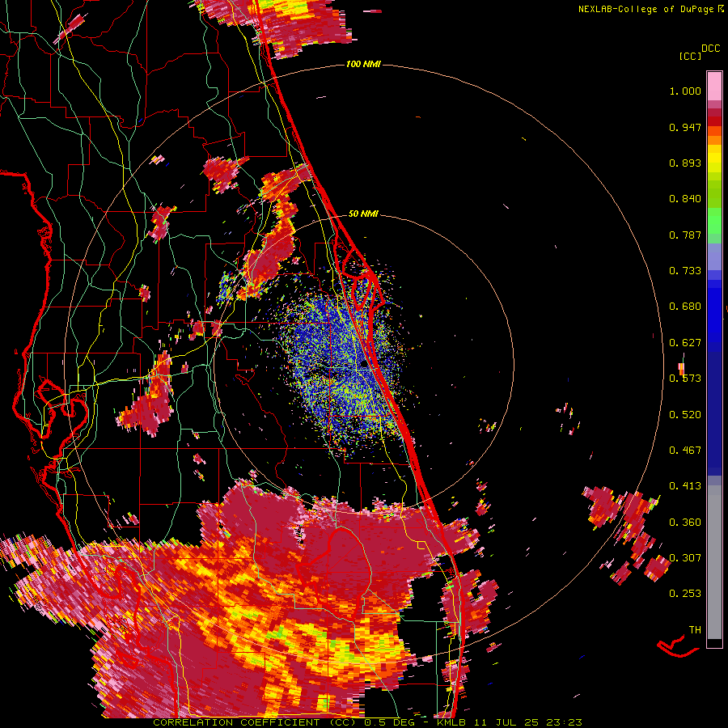Pick the bright green color bar segment
Image resolution: width=728 pixels, height=728 pixels.
pyautogui.click(x=714, y=221)
